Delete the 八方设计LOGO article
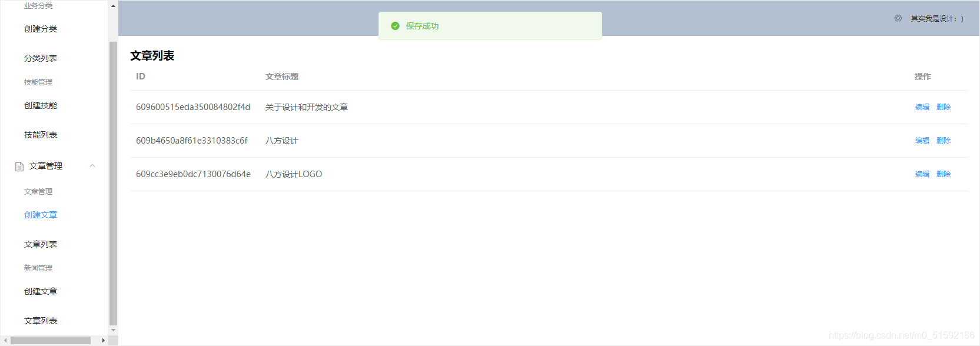The width and height of the screenshot is (980, 346). pos(944,174)
